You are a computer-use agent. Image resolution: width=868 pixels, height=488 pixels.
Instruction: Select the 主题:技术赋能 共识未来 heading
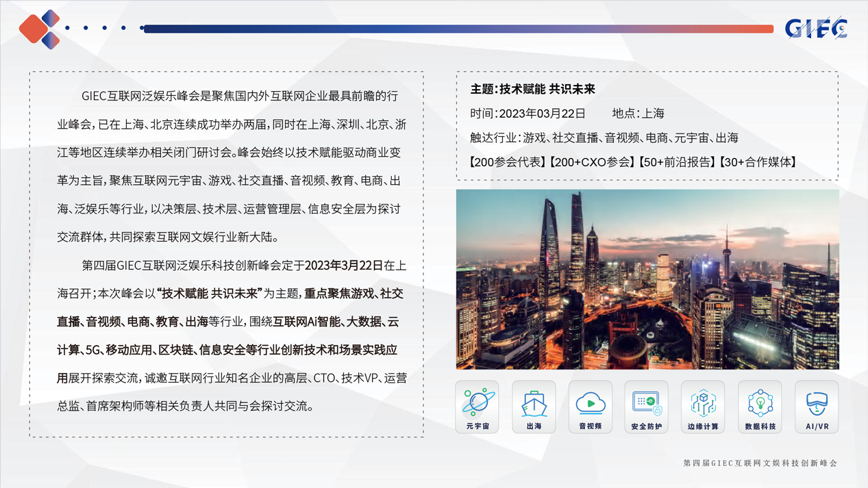click(x=532, y=89)
